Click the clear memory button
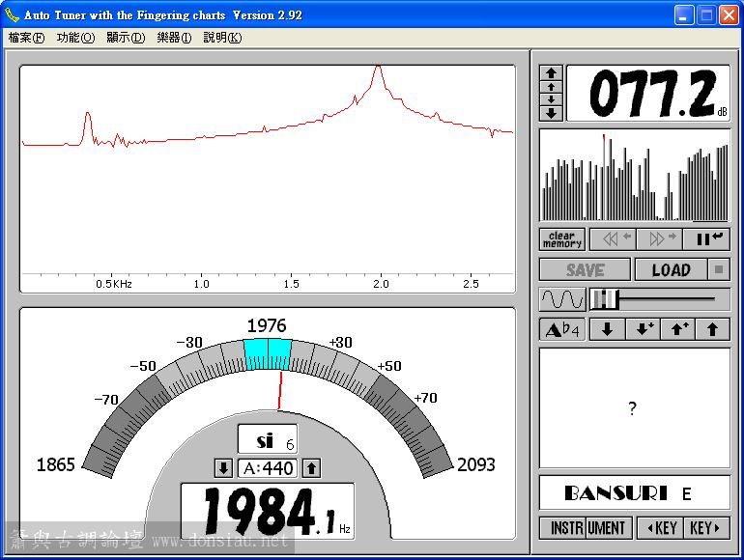Image resolution: width=744 pixels, height=560 pixels. point(561,239)
